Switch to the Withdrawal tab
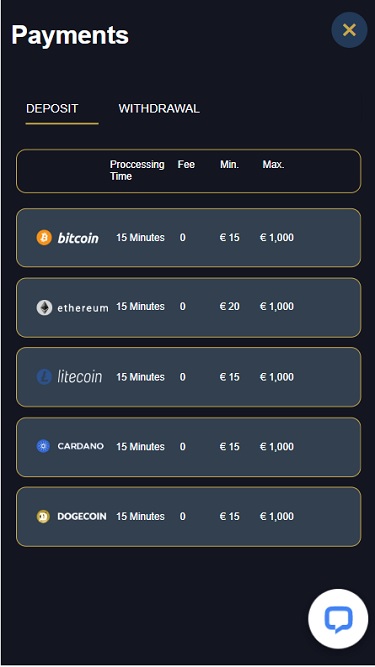Image resolution: width=375 pixels, height=667 pixels. (x=159, y=108)
